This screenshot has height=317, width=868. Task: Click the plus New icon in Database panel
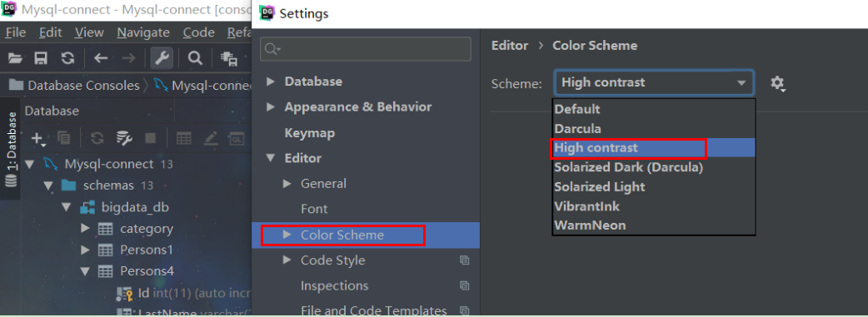(38, 138)
